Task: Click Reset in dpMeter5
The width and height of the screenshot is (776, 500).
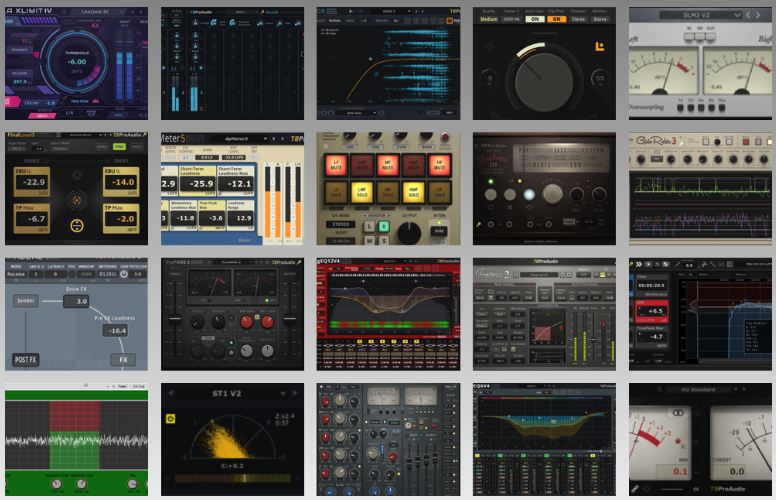Action: [x=244, y=240]
